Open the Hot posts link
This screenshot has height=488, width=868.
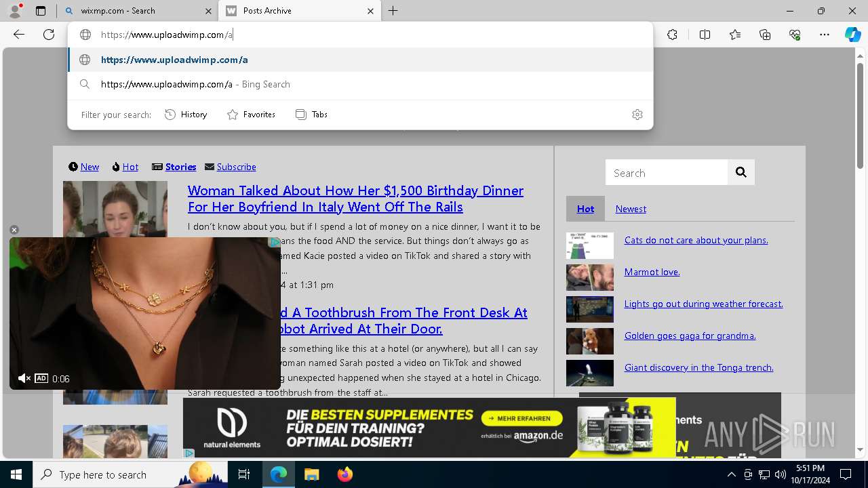coord(130,167)
